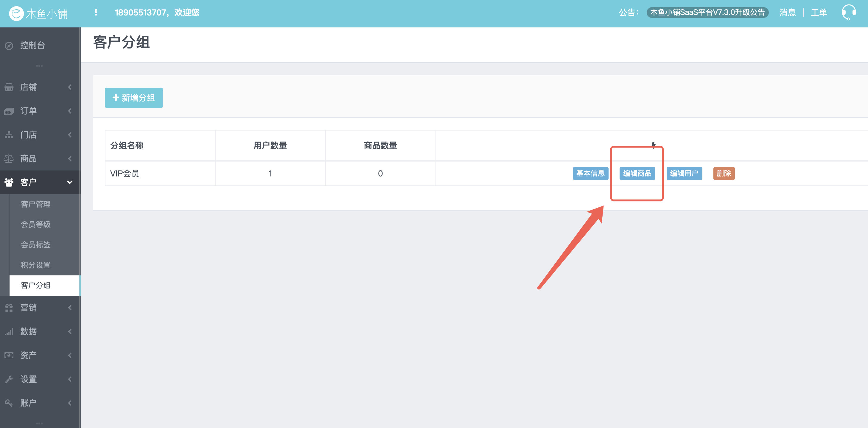Viewport: 868px width, 428px height.
Task: Click the 18905513707 welcome text
Action: coord(157,13)
